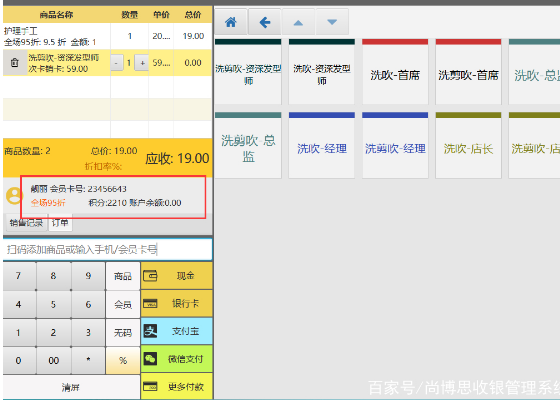560x400 pixels.
Task: Pay with 支付宝 Alipay
Action: click(176, 331)
